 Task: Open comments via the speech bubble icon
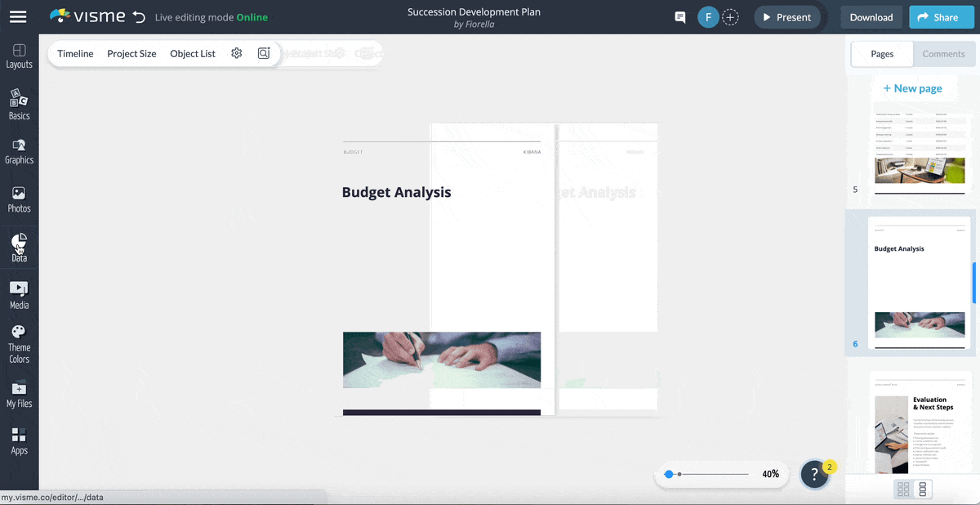(679, 16)
